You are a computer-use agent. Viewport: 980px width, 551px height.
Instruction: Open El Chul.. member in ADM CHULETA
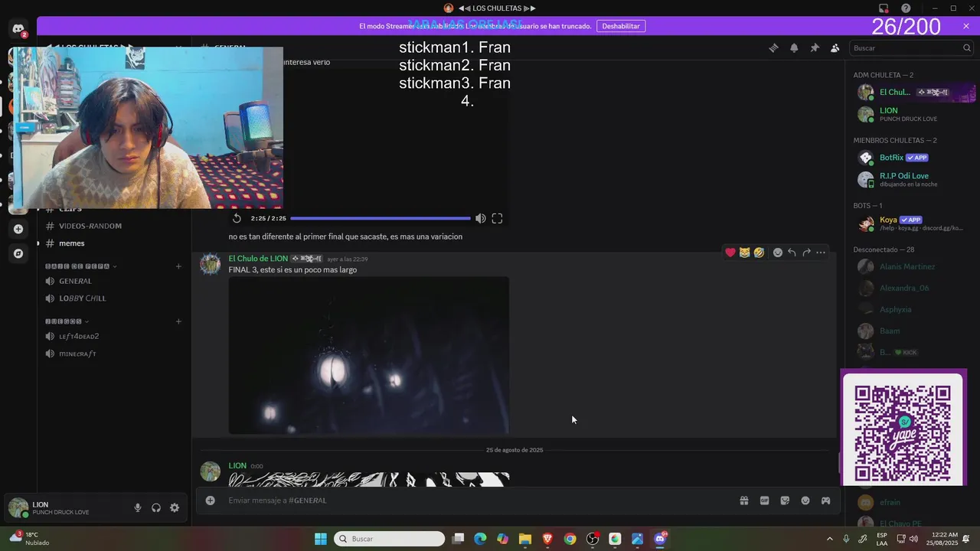pos(914,93)
